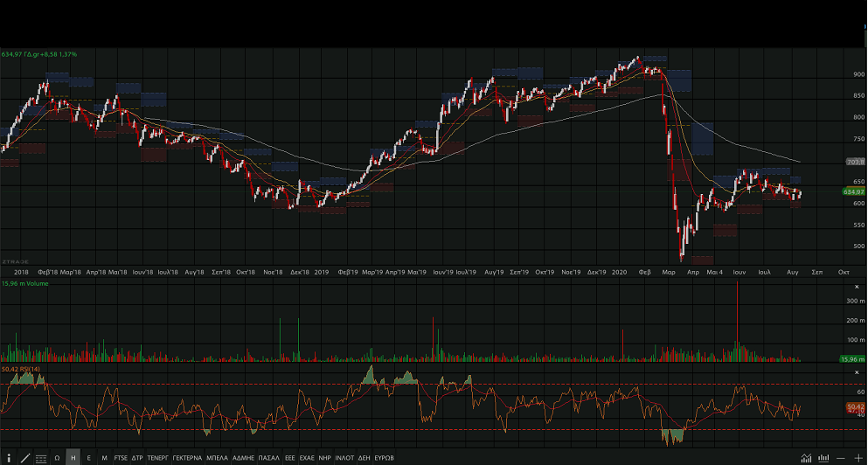Switch to the E weekly timeframe

pos(88,458)
